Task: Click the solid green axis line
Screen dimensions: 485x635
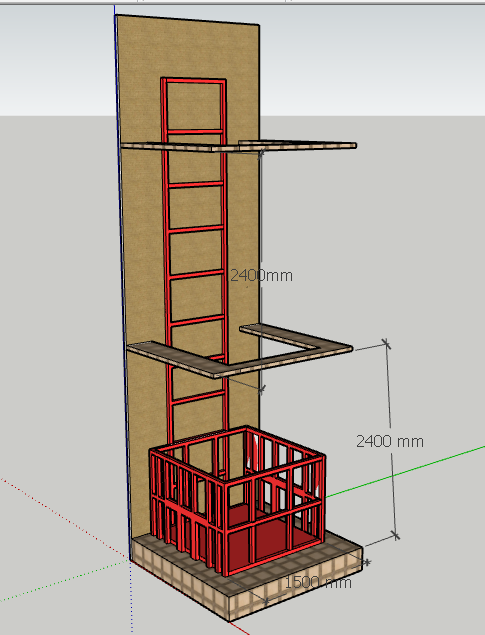Action: click(x=405, y=471)
